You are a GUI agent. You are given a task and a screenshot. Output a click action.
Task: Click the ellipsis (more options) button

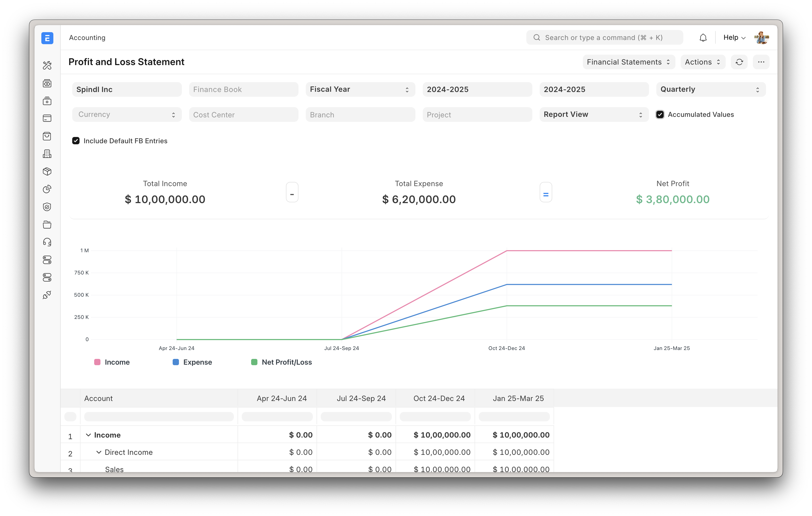tap(761, 62)
